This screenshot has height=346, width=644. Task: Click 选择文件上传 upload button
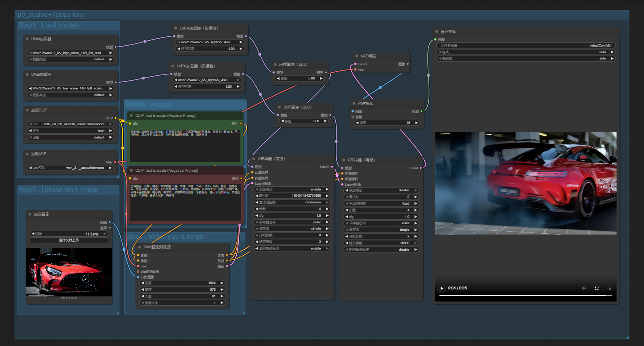[x=69, y=240]
